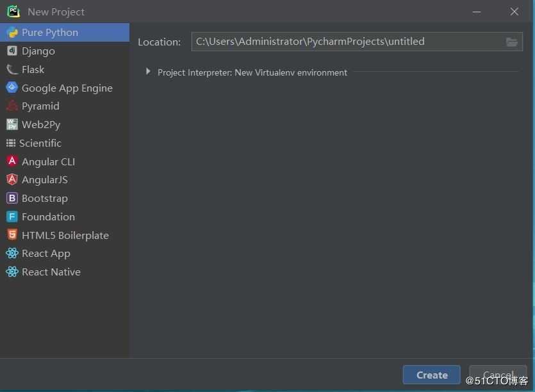Open the folder browse icon in Location
535x392 pixels.
tap(511, 42)
